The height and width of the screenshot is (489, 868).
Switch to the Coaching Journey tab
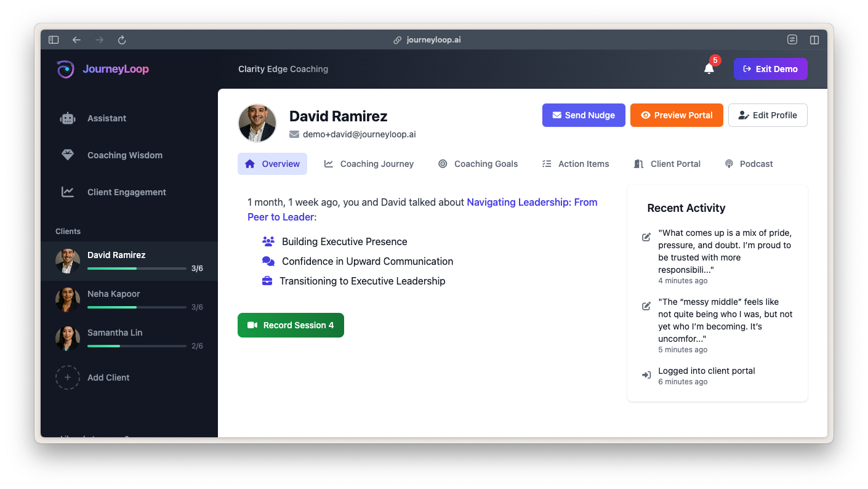pyautogui.click(x=369, y=164)
